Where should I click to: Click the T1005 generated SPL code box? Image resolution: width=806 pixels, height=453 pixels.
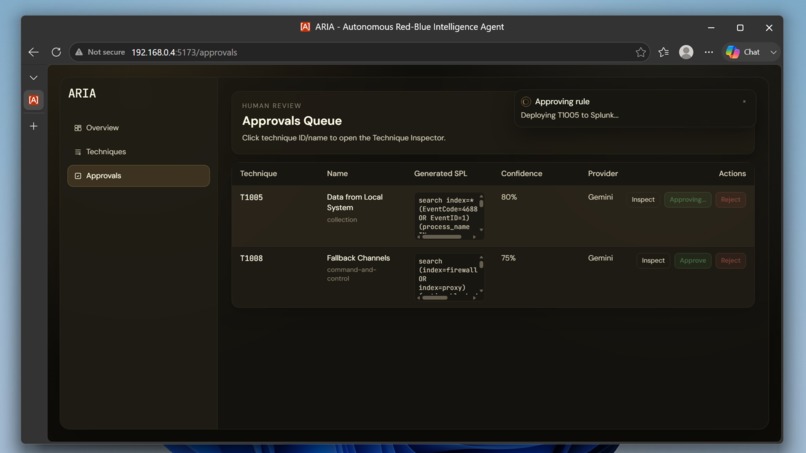click(x=448, y=215)
